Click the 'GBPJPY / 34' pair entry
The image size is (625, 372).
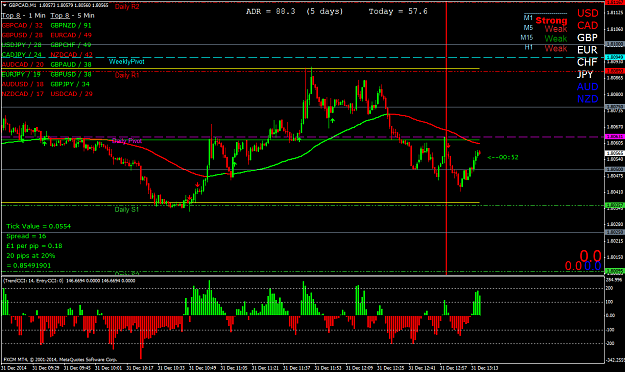coord(70,84)
